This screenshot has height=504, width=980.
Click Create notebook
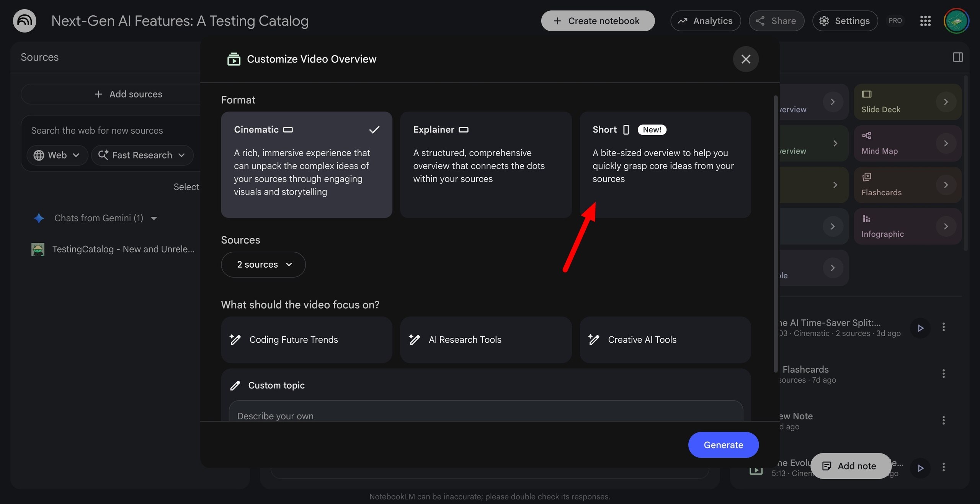pos(598,21)
